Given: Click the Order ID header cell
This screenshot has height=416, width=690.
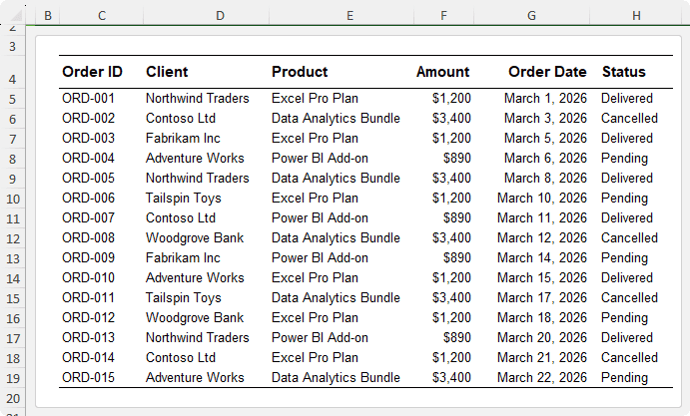Looking at the screenshot, I should 92,72.
